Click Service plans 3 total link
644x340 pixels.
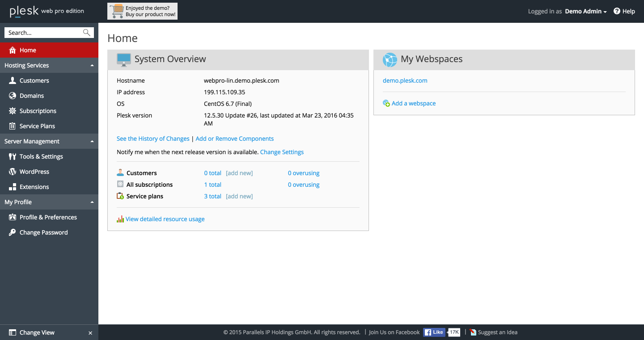pos(213,196)
